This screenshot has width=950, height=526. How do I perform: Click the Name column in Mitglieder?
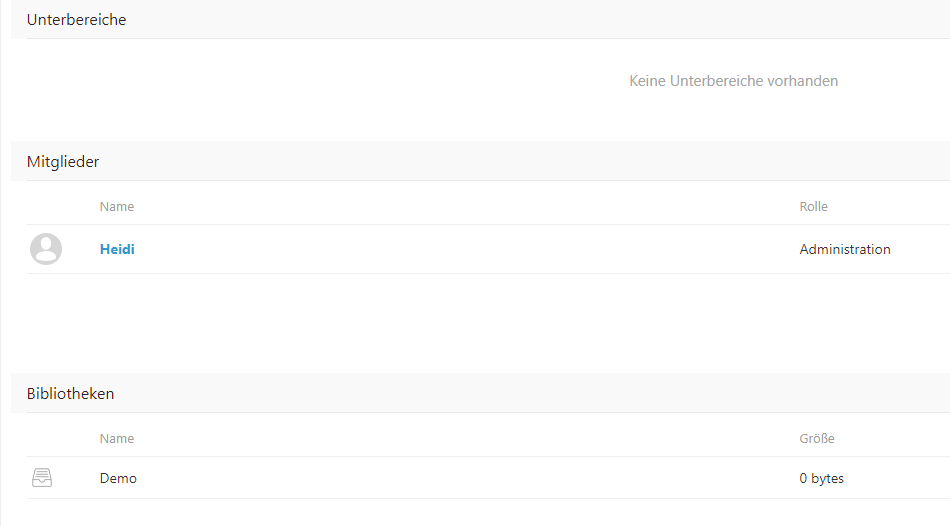[x=117, y=207]
